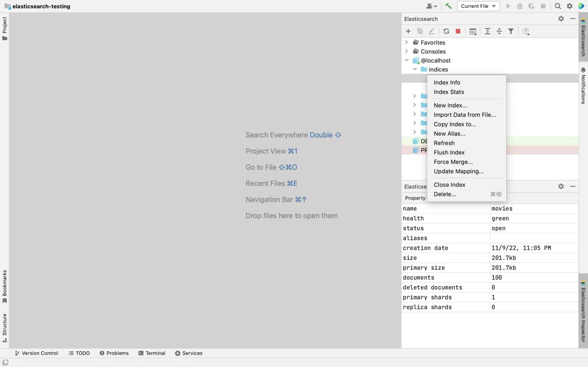Open the TODO tab
This screenshot has height=367, width=588.
coord(79,353)
